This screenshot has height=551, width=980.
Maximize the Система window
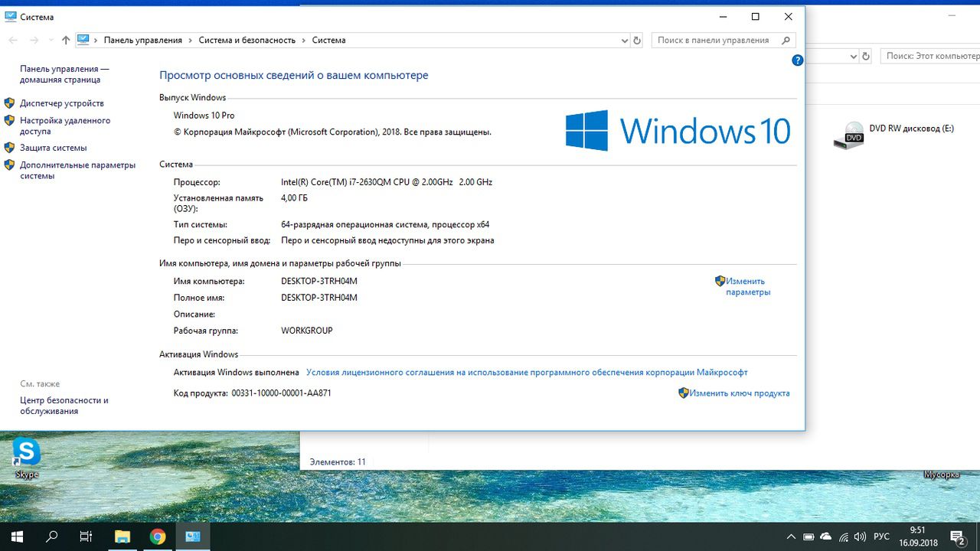pos(755,17)
